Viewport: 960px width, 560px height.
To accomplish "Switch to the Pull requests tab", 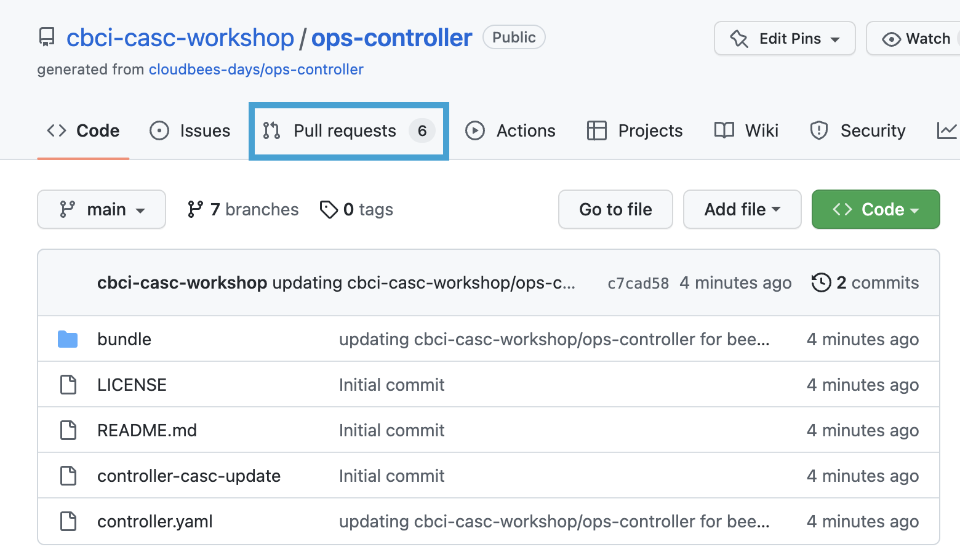I will (x=348, y=130).
